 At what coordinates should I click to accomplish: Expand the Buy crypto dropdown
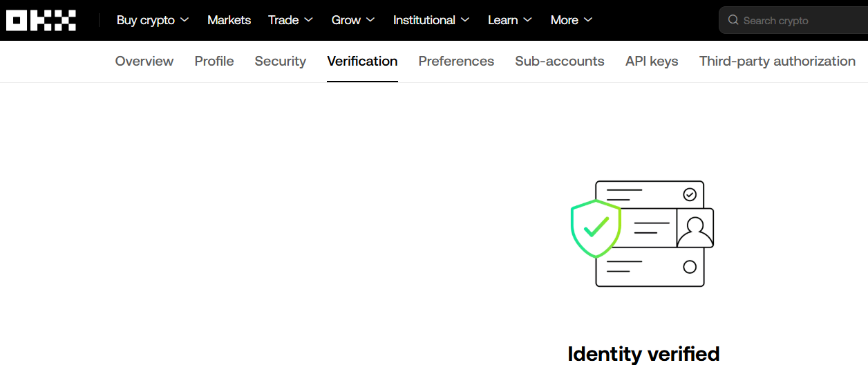pos(153,20)
